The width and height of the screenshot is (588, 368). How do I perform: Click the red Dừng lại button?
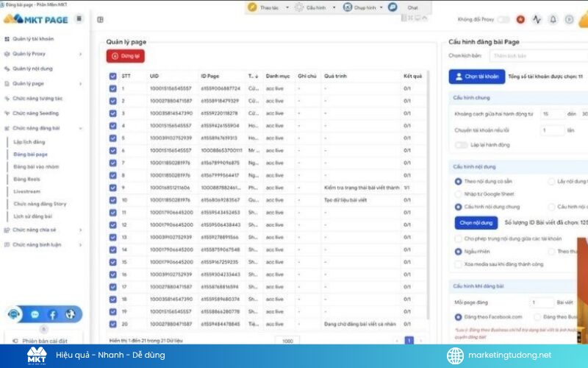(125, 57)
